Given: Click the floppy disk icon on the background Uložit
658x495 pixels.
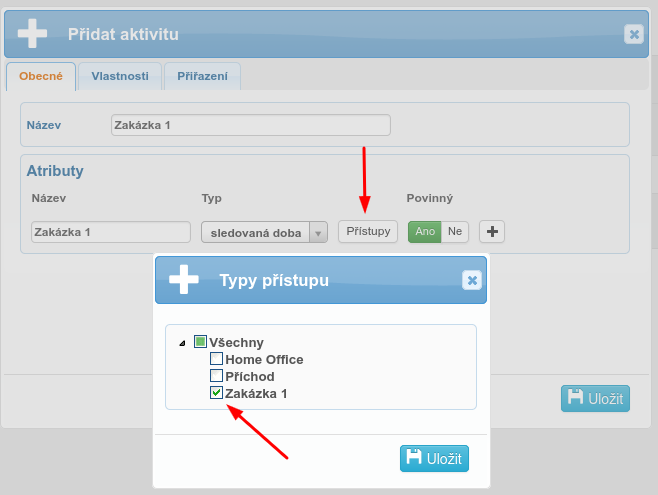Looking at the screenshot, I should tap(575, 398).
